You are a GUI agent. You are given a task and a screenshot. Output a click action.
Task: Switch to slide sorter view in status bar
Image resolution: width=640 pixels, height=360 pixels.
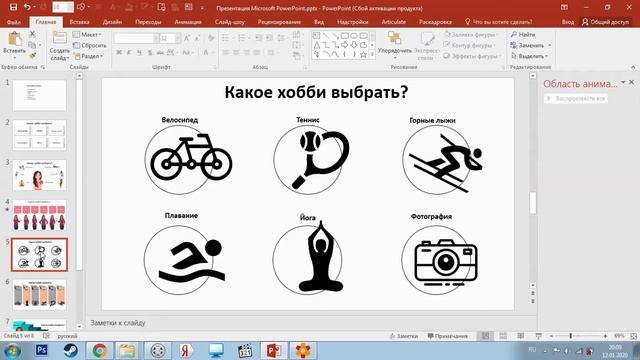[x=503, y=336]
